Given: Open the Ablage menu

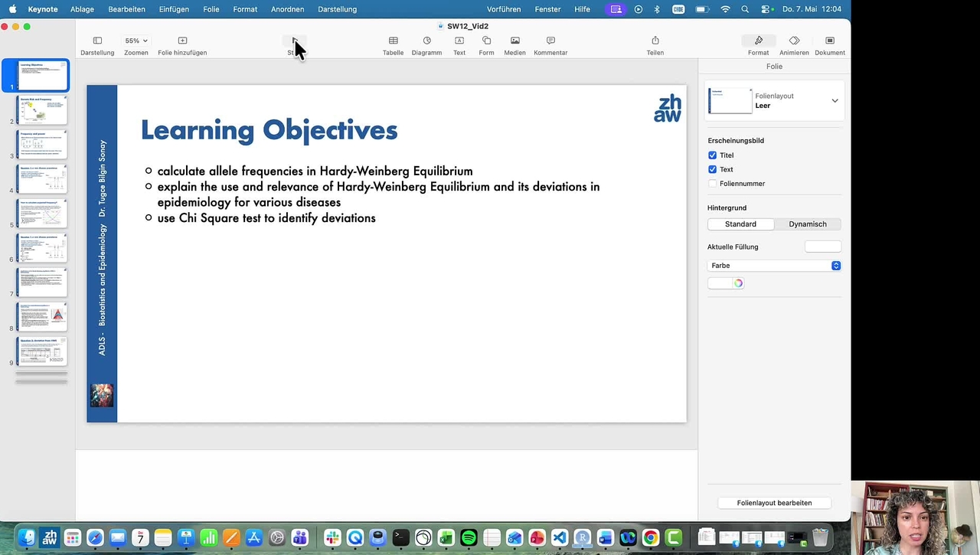Looking at the screenshot, I should coord(82,9).
